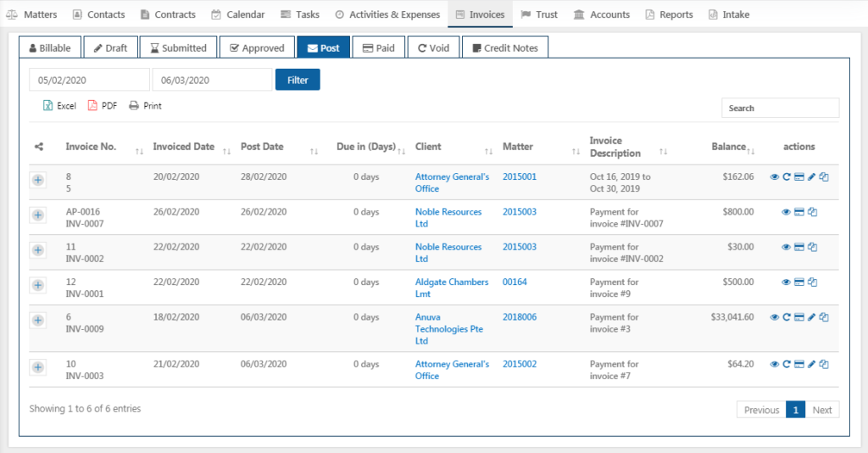The image size is (868, 453).
Task: Copy invoice INV-0003 via duplicate icon
Action: pyautogui.click(x=824, y=365)
